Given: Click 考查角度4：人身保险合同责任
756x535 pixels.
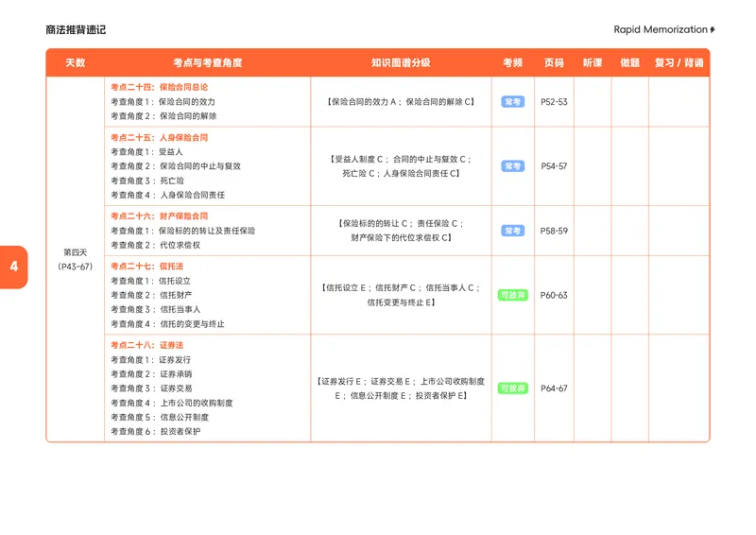Looking at the screenshot, I should [168, 196].
